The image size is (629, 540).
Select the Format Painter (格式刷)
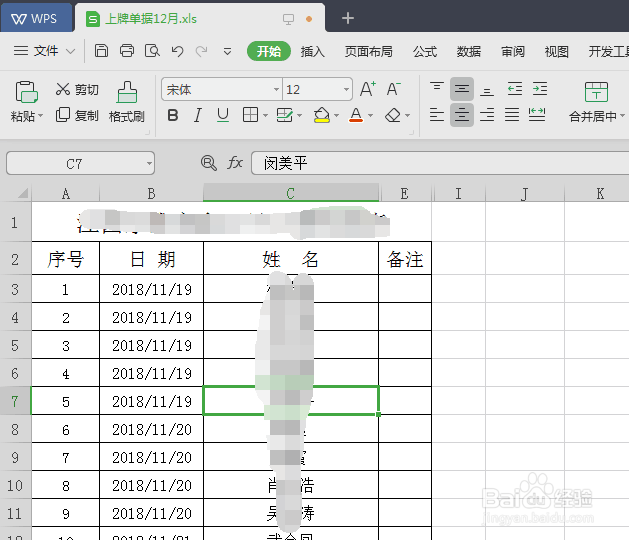pyautogui.click(x=127, y=102)
